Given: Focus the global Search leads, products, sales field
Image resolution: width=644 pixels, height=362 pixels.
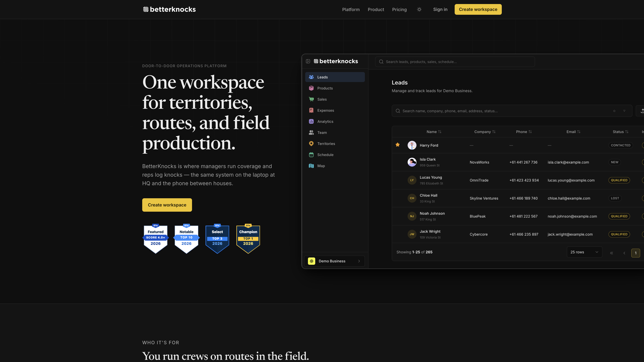Looking at the screenshot, I should (x=455, y=62).
